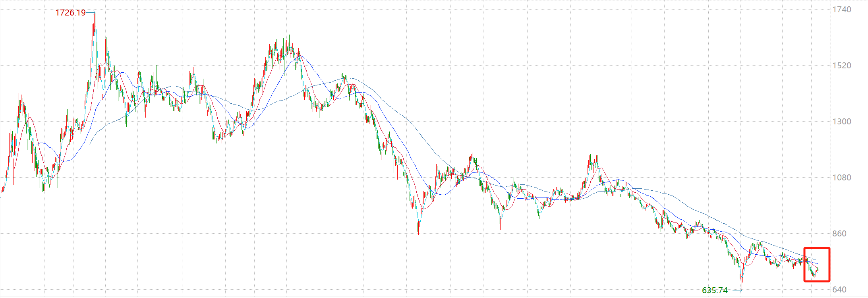Click the bottom edge of the red rectangle

click(x=817, y=281)
